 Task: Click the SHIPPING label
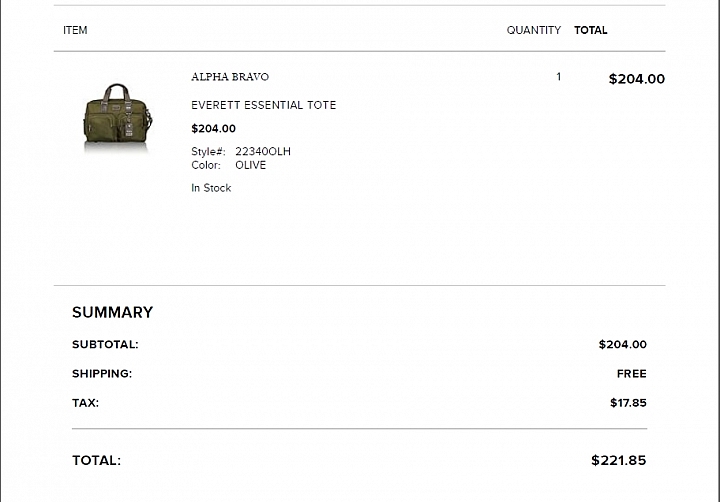[x=102, y=374]
